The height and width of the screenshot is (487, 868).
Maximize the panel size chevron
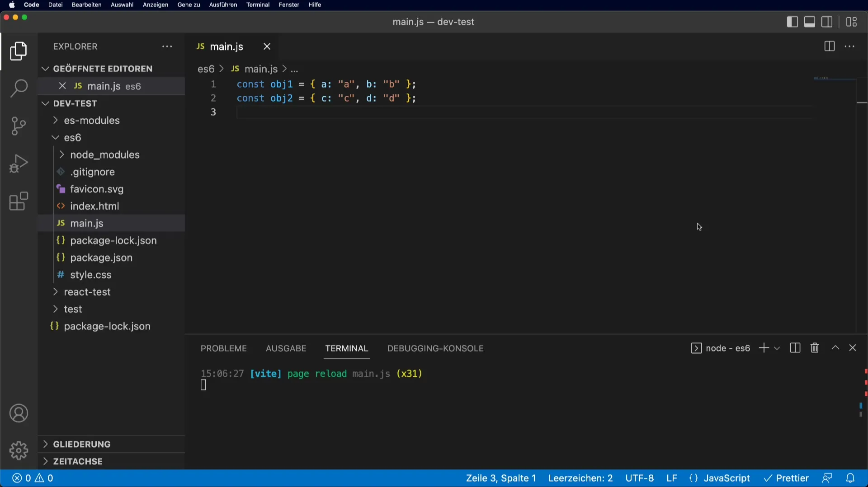[x=835, y=348]
